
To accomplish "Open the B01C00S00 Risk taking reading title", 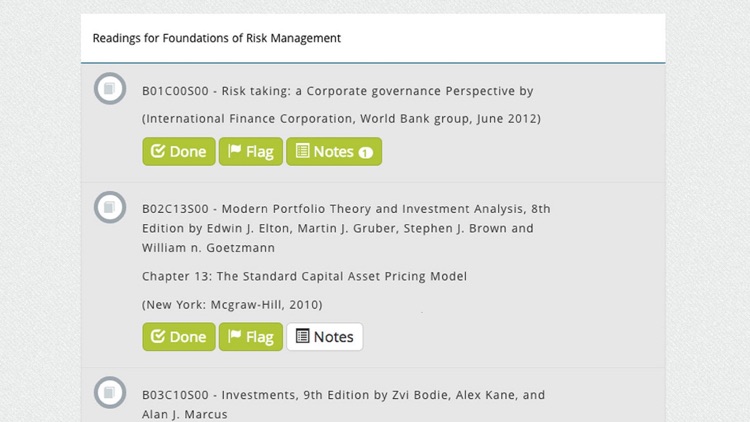I will pyautogui.click(x=337, y=91).
